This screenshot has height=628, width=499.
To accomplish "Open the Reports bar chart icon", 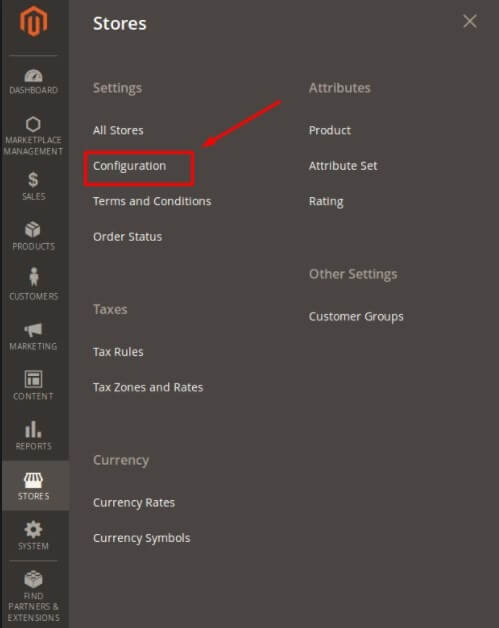I will coord(33,429).
